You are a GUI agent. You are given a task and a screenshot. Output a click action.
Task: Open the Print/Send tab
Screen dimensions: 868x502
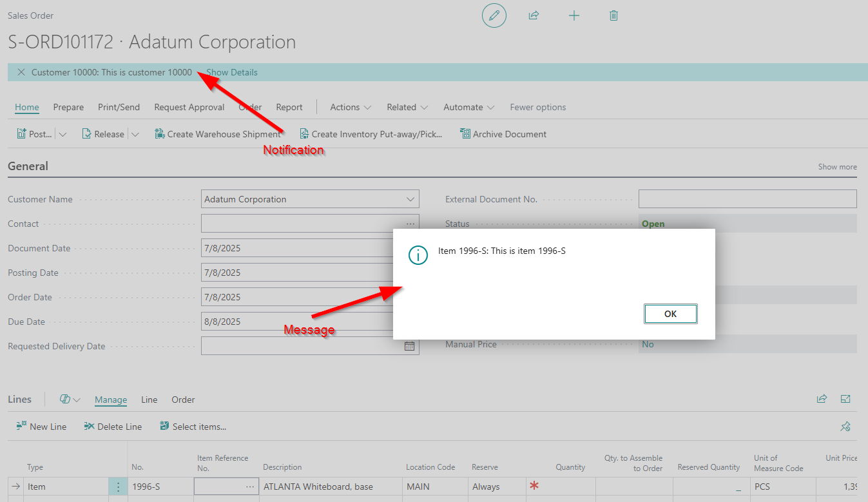(119, 108)
